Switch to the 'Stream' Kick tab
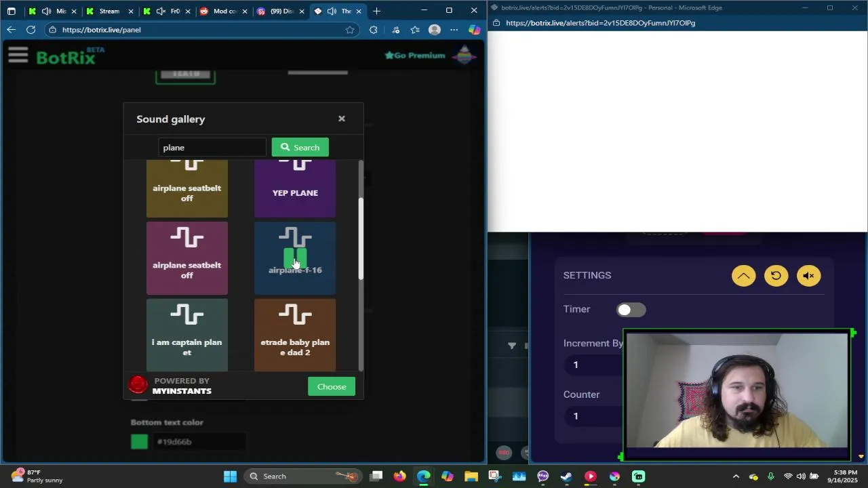 point(108,11)
